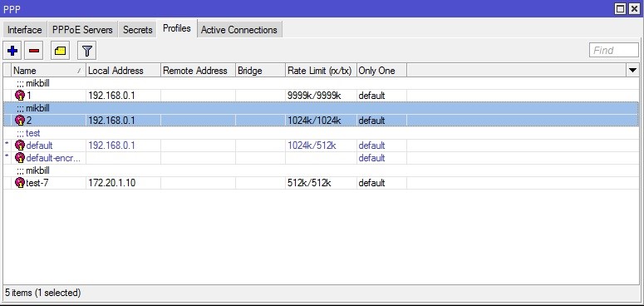Close the PPP window
644x306 pixels.
[x=634, y=9]
